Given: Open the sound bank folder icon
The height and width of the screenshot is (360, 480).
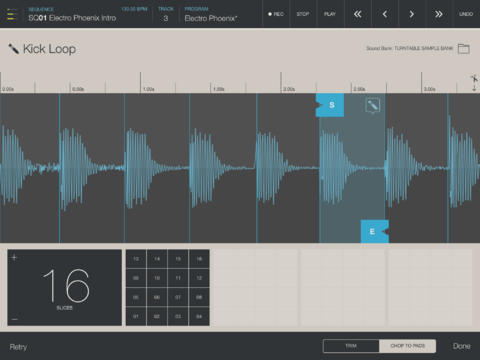Looking at the screenshot, I should (x=464, y=49).
